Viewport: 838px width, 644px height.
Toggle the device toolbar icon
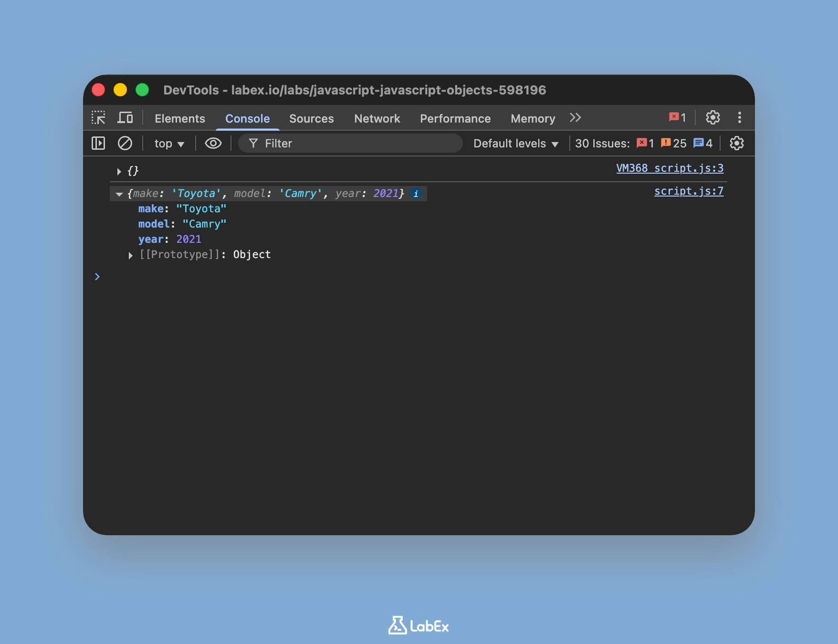(x=125, y=118)
